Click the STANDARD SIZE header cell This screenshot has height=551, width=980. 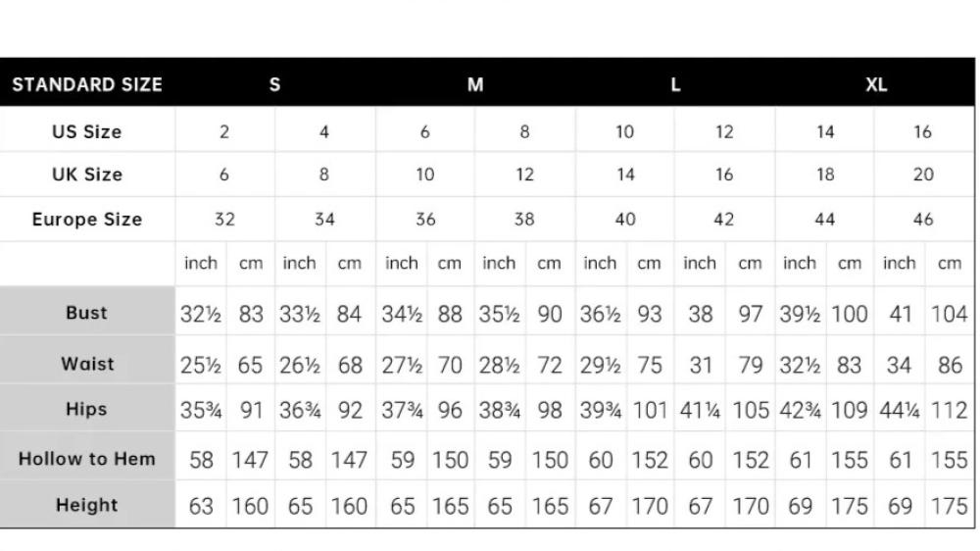coord(87,84)
